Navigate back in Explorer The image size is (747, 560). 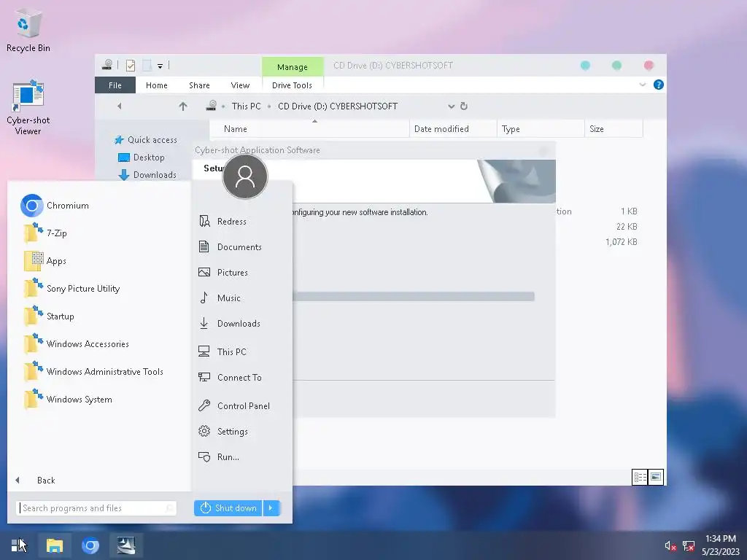coord(119,106)
